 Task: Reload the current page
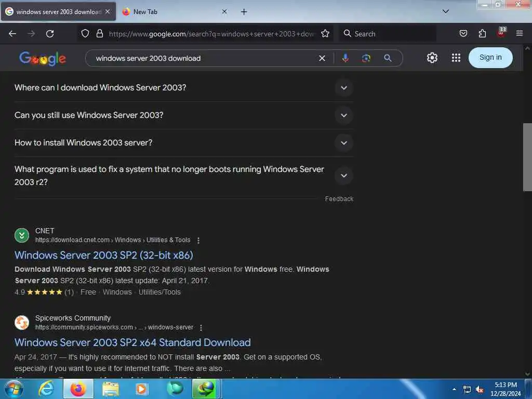[x=50, y=34]
